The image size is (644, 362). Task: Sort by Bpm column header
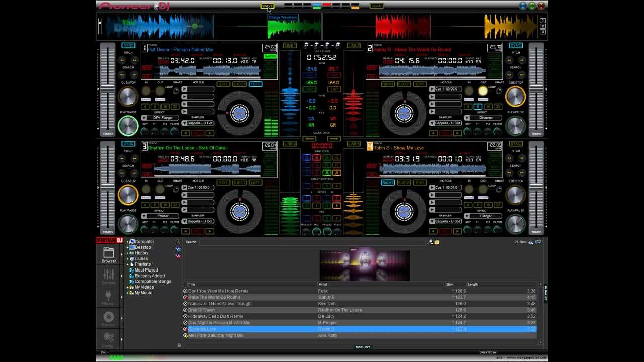tap(450, 284)
